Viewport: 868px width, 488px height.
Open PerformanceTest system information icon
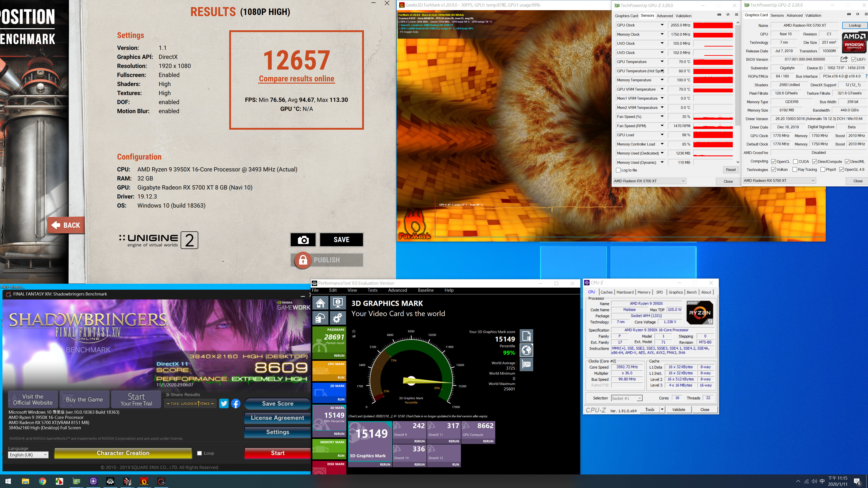(338, 303)
